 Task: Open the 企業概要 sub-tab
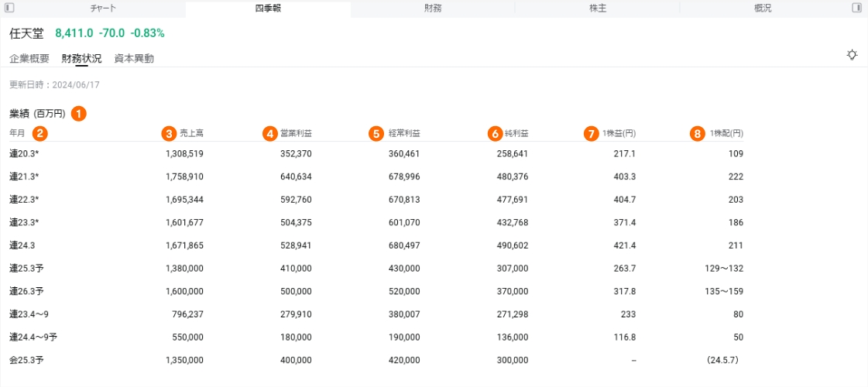(29, 59)
